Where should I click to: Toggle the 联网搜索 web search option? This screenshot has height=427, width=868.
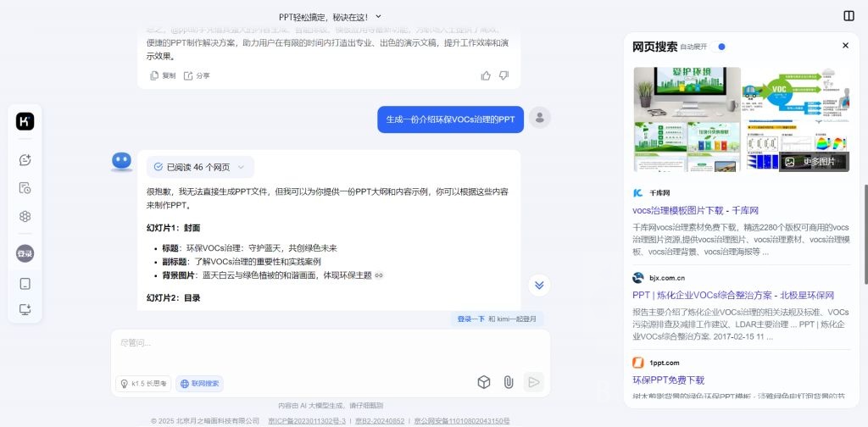click(200, 383)
